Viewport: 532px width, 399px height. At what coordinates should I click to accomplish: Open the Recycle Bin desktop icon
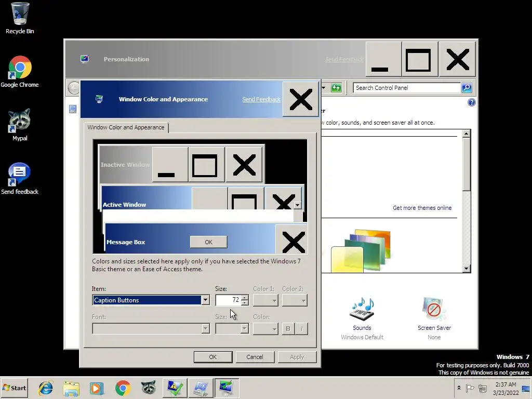click(x=20, y=19)
